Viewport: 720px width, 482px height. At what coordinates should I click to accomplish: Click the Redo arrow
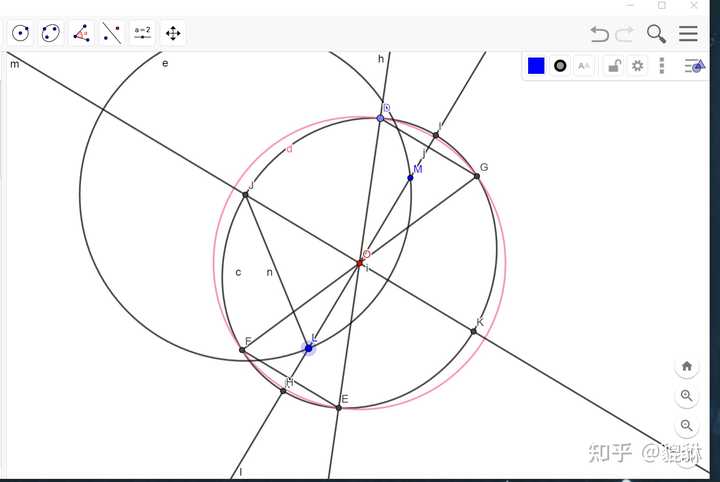click(x=624, y=34)
